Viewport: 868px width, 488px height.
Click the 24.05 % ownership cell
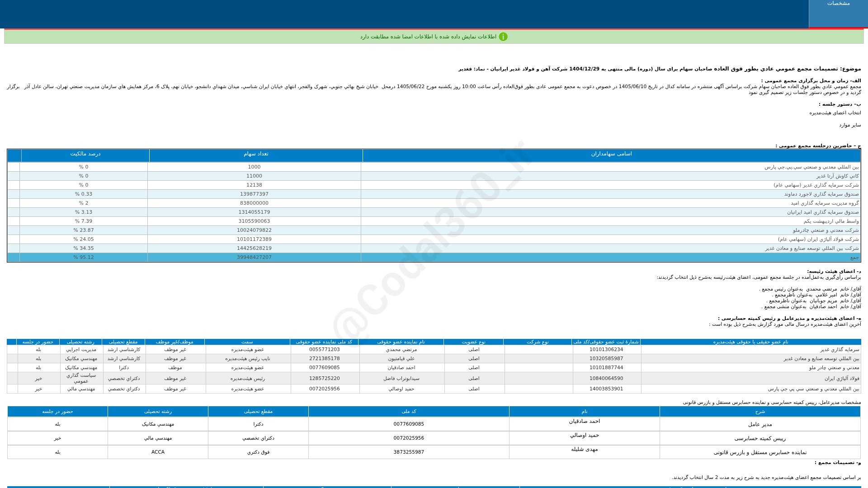(x=84, y=239)
